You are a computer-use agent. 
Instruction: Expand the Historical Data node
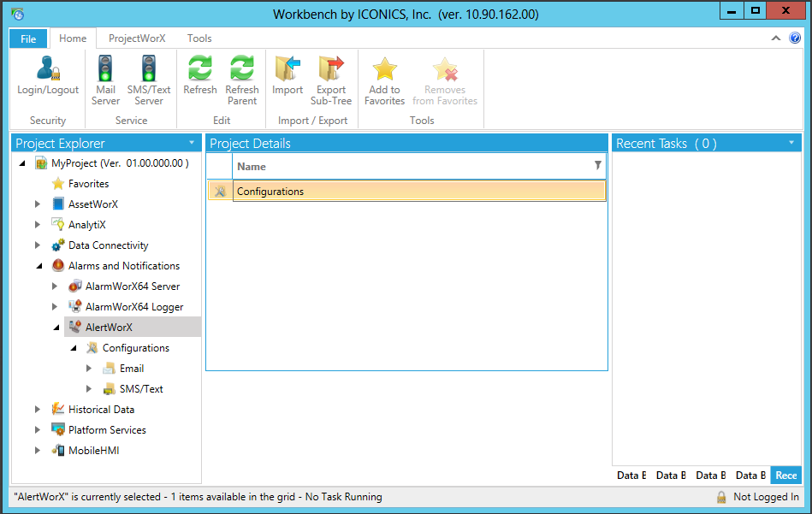(x=38, y=410)
